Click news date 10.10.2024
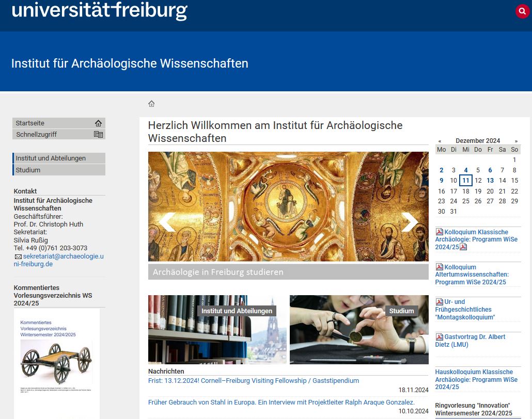This screenshot has width=532, height=419. [x=413, y=411]
